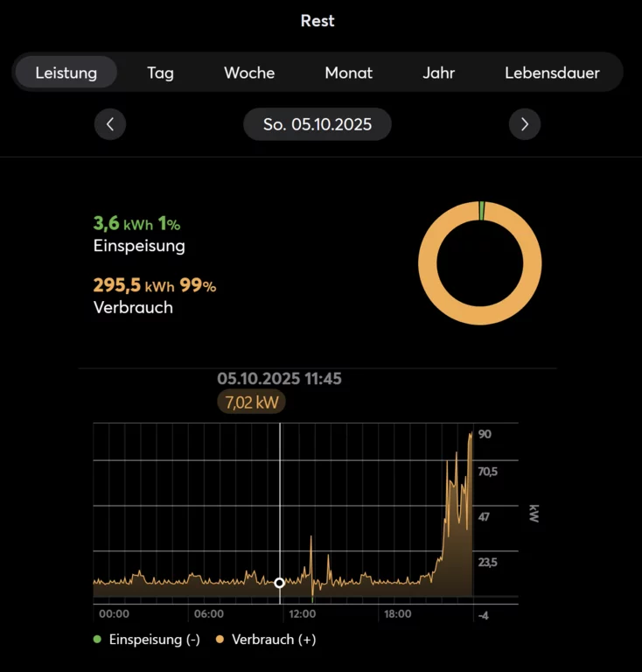
Task: Switch to the Woche tab
Action: pyautogui.click(x=249, y=73)
